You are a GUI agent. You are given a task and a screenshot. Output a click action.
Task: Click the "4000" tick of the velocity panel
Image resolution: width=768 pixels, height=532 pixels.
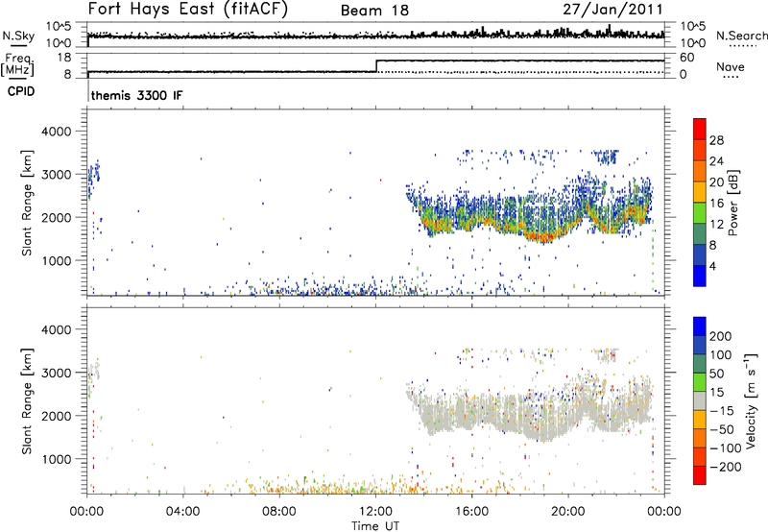click(x=57, y=329)
